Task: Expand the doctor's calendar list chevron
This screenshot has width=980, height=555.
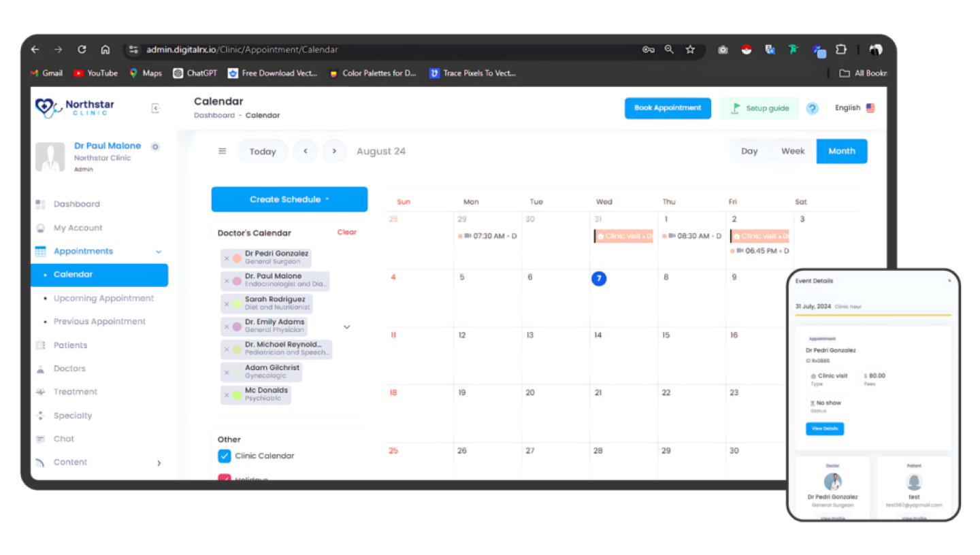Action: pos(346,327)
